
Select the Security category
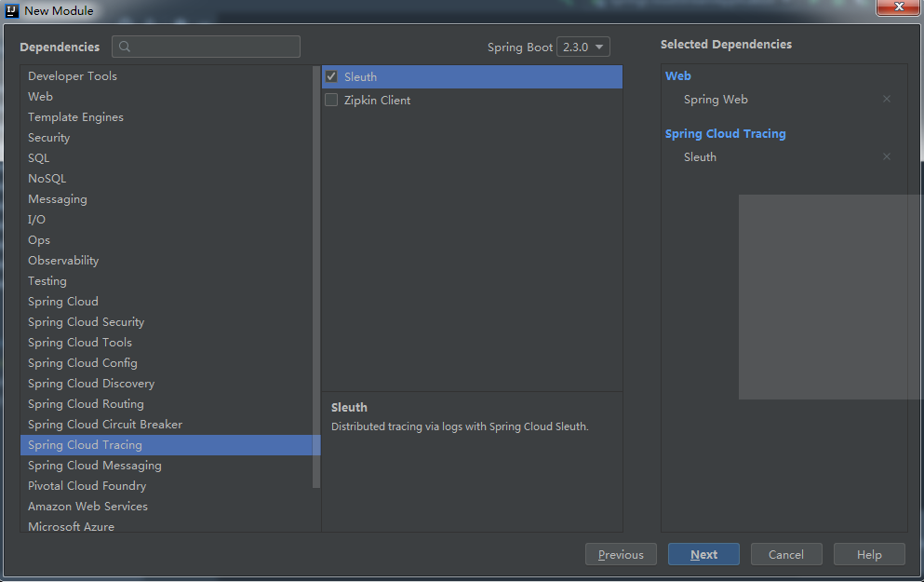[167, 138]
